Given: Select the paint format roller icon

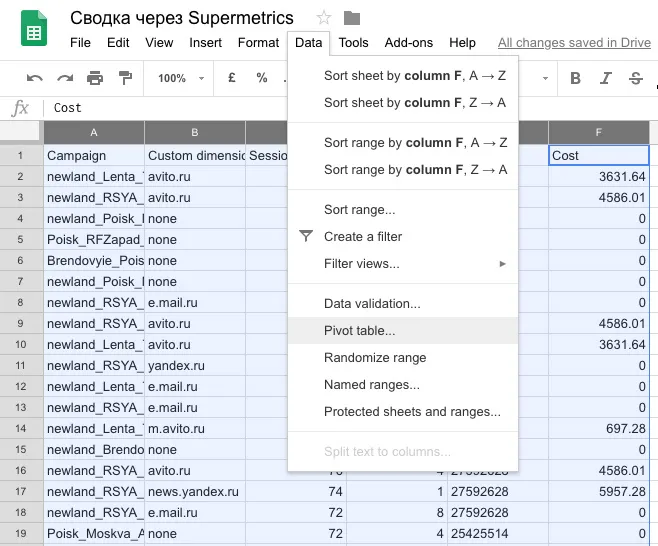Looking at the screenshot, I should [x=125, y=78].
